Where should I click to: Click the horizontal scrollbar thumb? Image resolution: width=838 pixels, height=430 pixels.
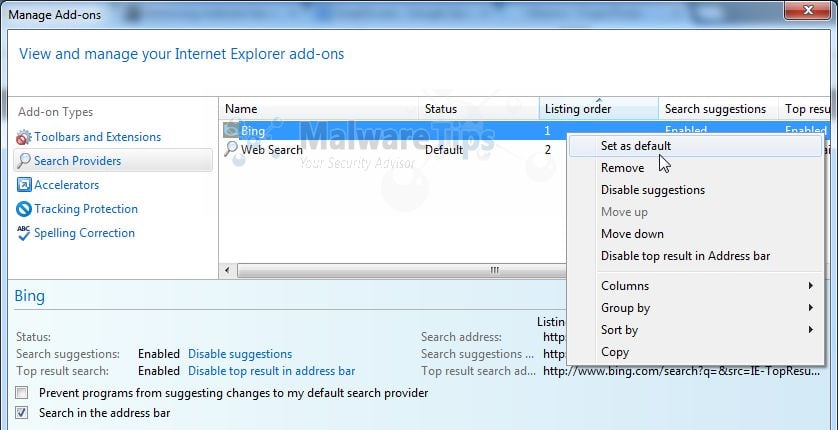pyautogui.click(x=401, y=270)
